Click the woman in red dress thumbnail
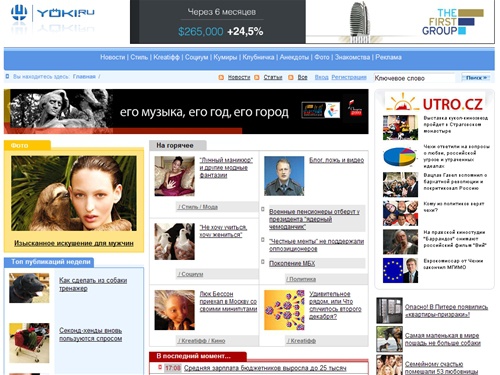This screenshot has height=375, width=500. 174,176
